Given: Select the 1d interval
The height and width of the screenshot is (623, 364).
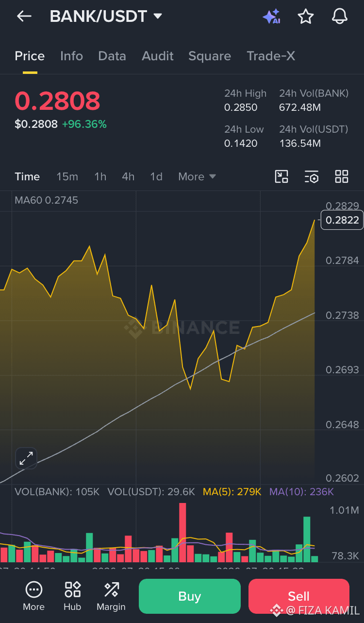Looking at the screenshot, I should [156, 176].
